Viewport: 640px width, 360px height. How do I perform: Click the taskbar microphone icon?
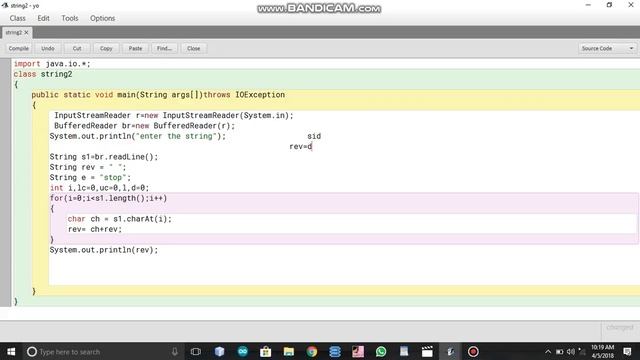(175, 351)
